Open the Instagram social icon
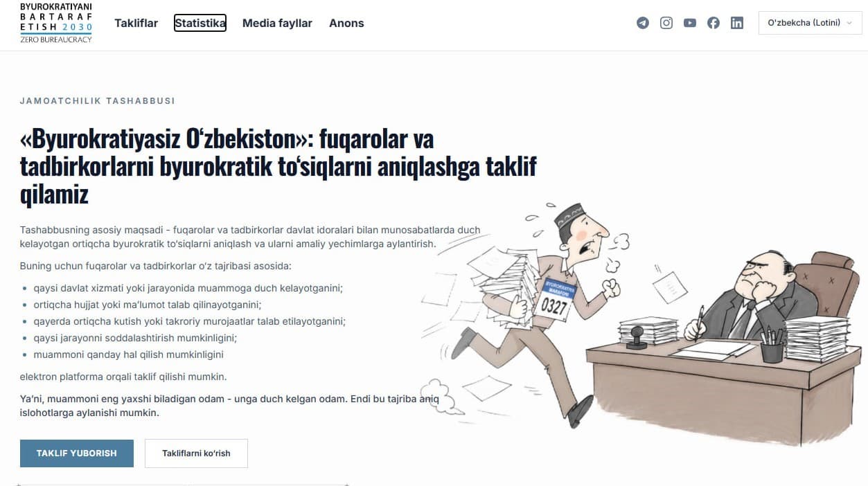868x486 pixels. pyautogui.click(x=666, y=23)
